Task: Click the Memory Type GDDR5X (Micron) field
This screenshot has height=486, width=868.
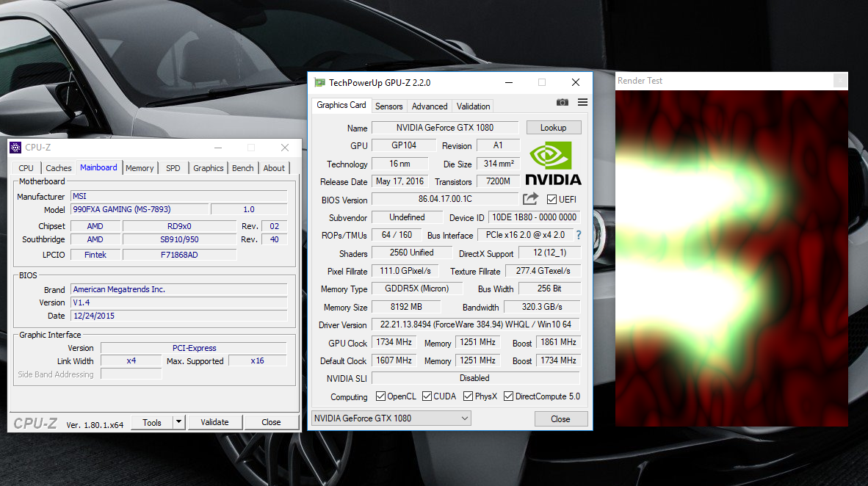Action: [417, 289]
